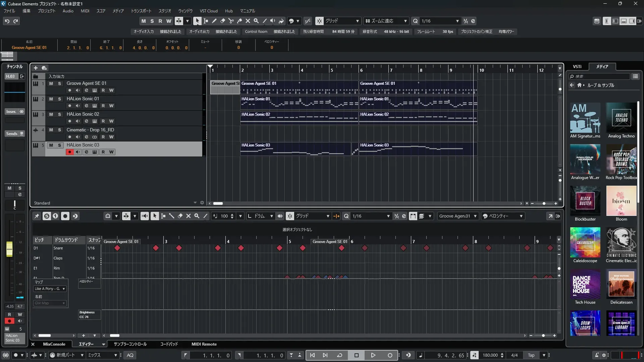Select the Drumstick tool in drum editor
The height and width of the screenshot is (362, 644).
click(171, 216)
